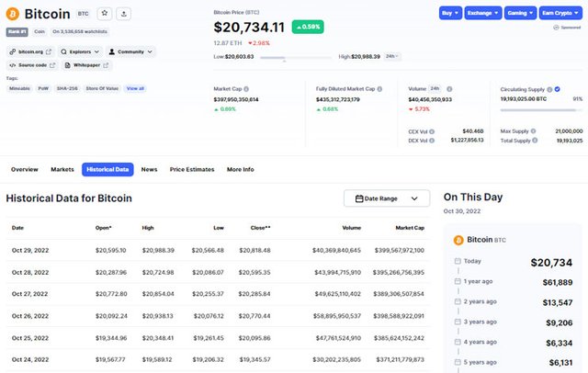Click Max Supply info icon
Image resolution: width=588 pixels, height=373 pixels.
pyautogui.click(x=533, y=131)
